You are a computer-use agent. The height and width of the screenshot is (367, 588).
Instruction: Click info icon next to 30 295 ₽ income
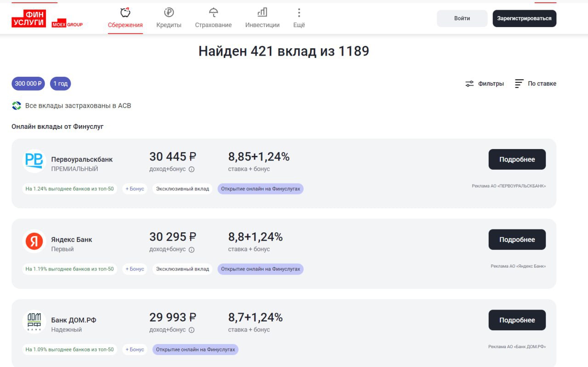tap(192, 250)
